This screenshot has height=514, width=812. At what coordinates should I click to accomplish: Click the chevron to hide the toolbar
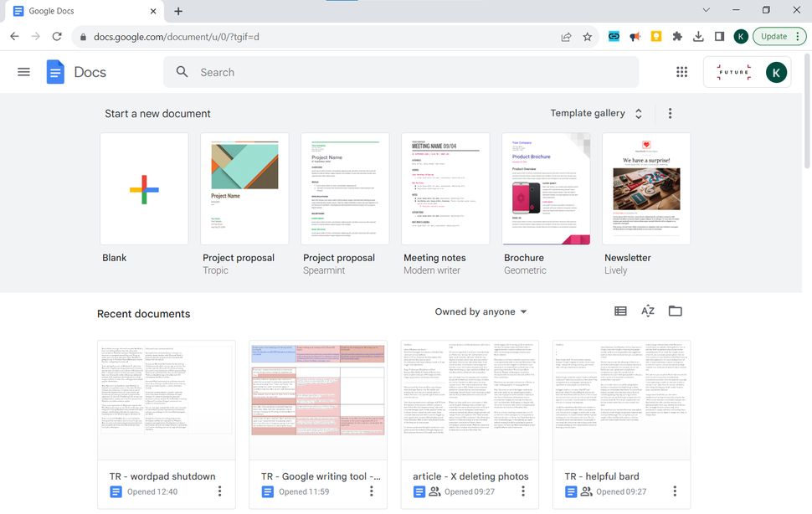pyautogui.click(x=706, y=10)
